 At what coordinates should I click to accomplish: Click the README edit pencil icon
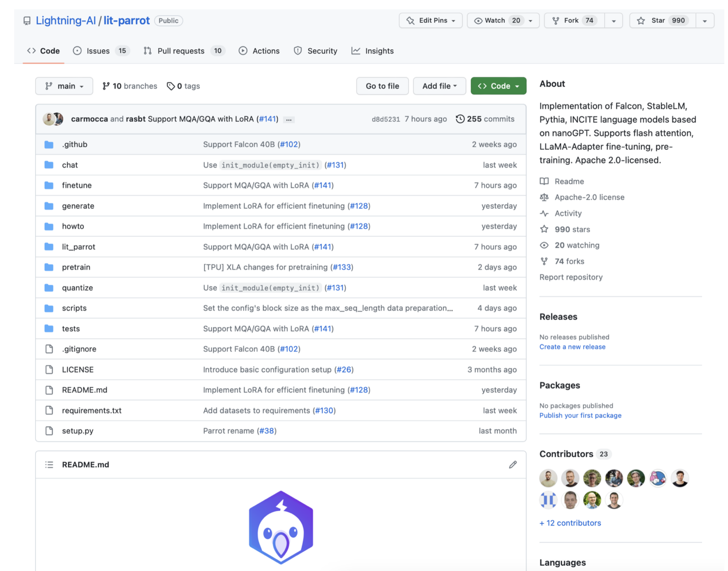[x=513, y=465]
